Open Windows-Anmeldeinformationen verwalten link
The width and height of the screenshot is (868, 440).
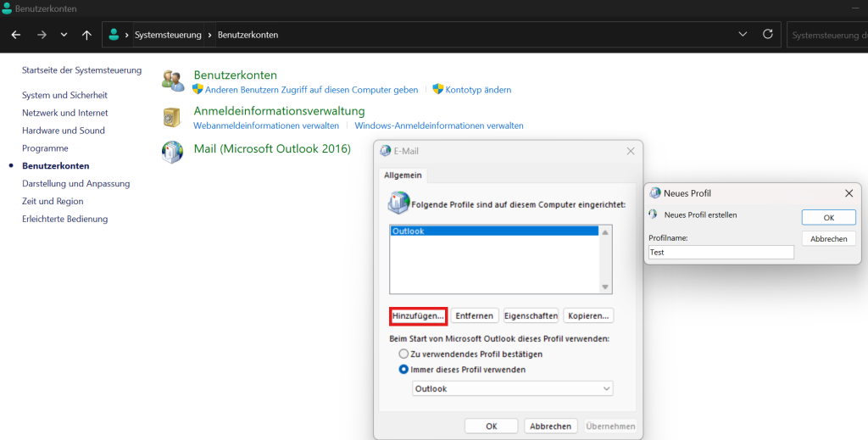pyautogui.click(x=439, y=125)
